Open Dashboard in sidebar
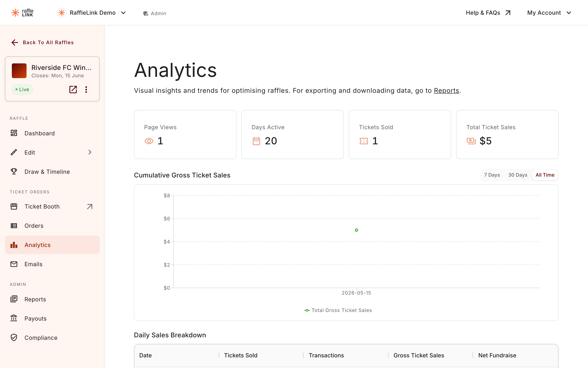588x368 pixels. tap(52, 133)
